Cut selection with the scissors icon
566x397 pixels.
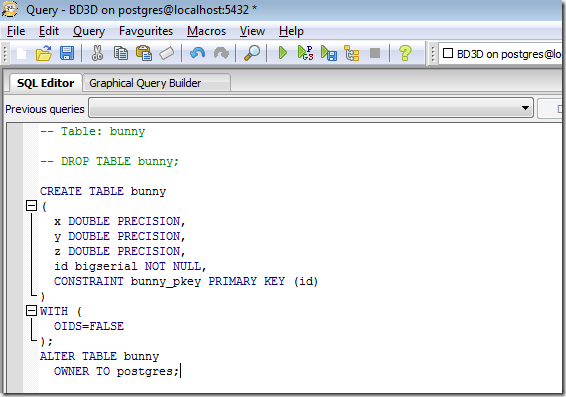[97, 53]
